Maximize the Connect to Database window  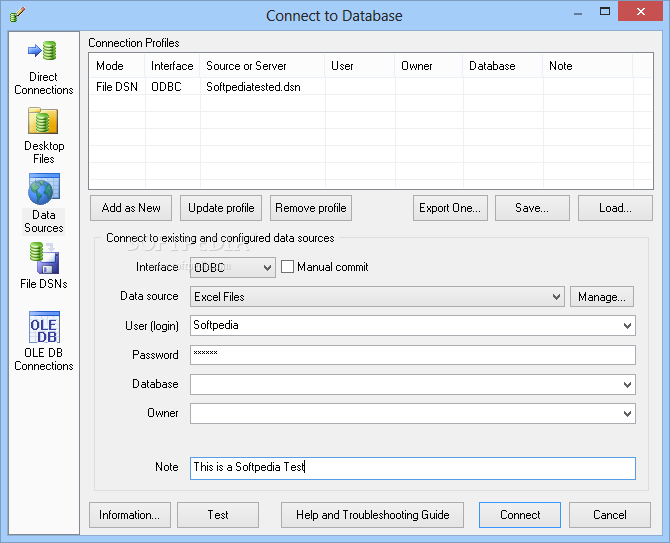[605, 12]
